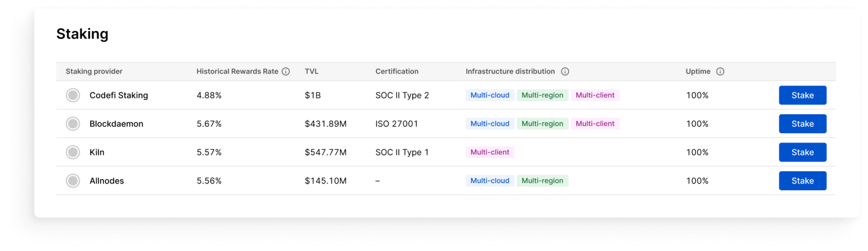
Task: Click Multi-client tag in Blockdaemon row
Action: pos(595,123)
